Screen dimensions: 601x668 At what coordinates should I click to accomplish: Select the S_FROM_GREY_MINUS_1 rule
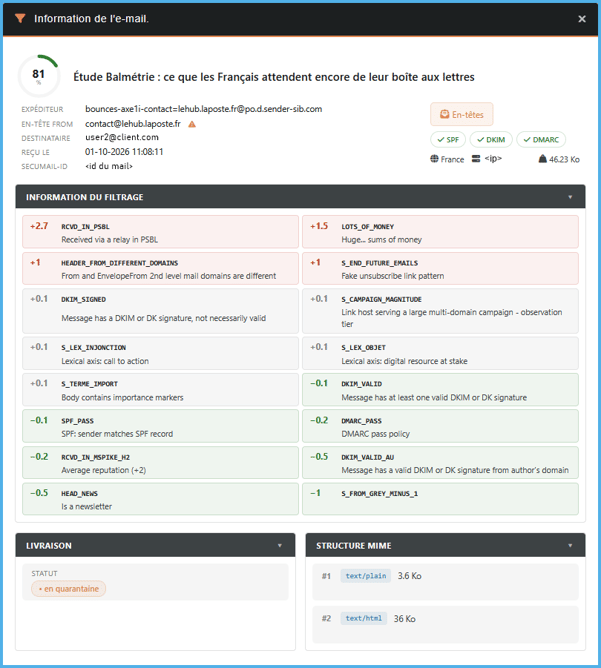pos(440,499)
